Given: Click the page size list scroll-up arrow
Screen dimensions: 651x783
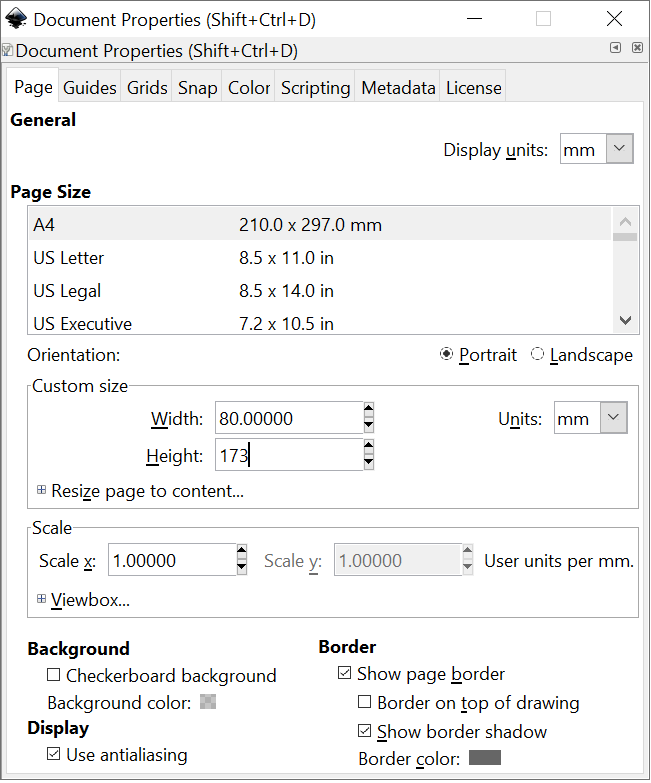Looking at the screenshot, I should (x=625, y=221).
